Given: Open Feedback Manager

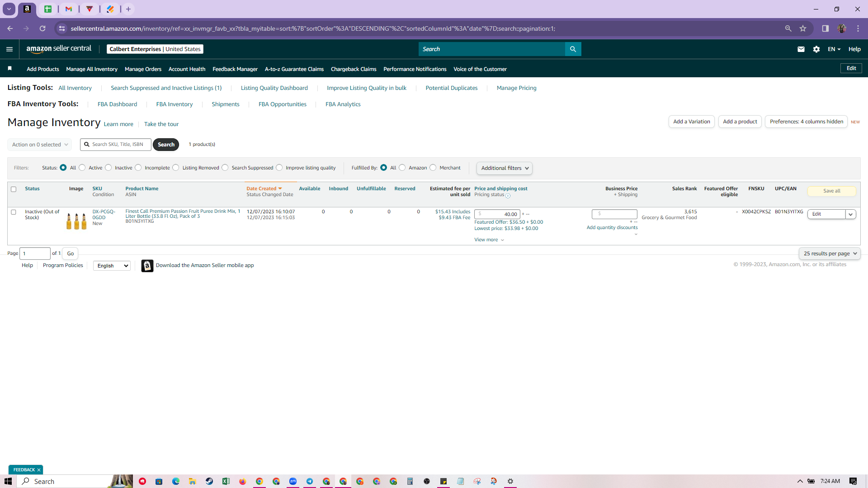Looking at the screenshot, I should pyautogui.click(x=235, y=69).
